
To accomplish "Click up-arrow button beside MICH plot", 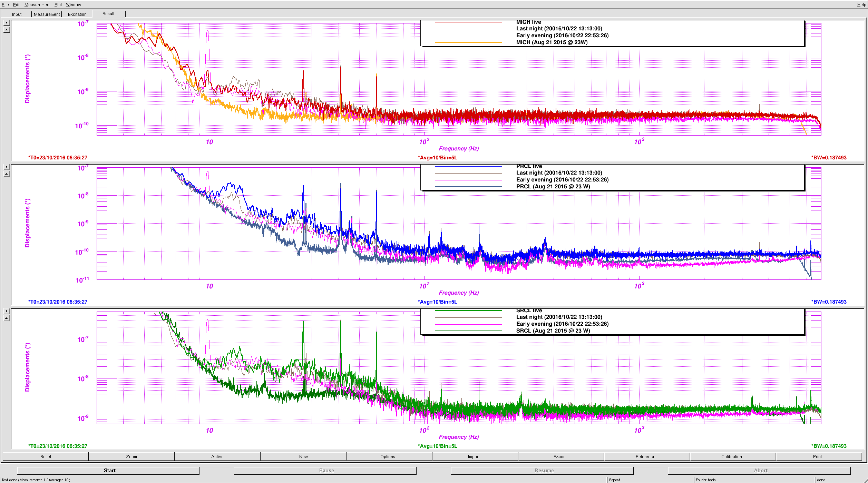I will pos(6,30).
